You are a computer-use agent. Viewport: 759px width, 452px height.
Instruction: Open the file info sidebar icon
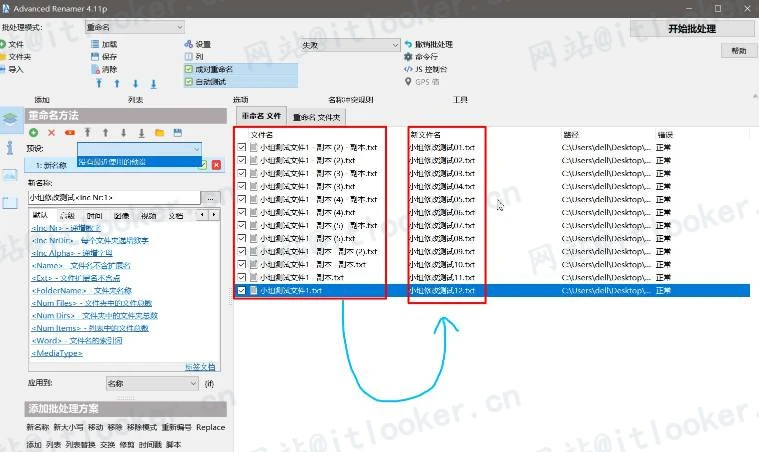pyautogui.click(x=10, y=148)
